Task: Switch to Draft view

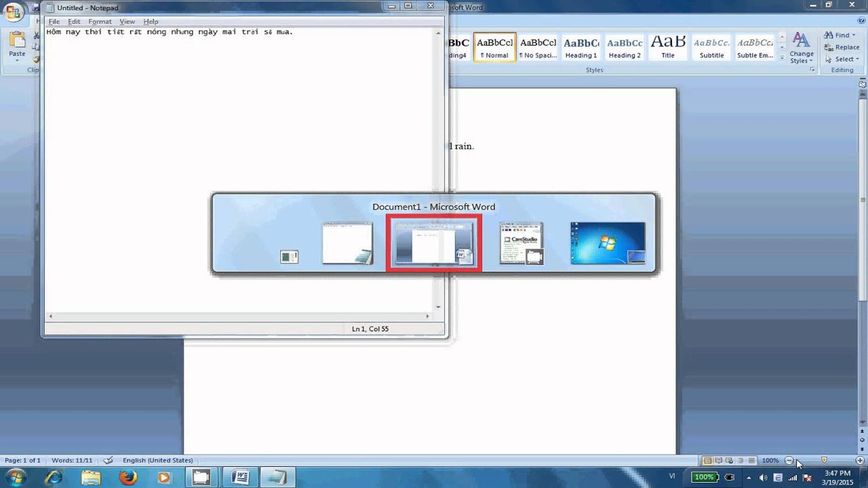Action: [x=751, y=461]
